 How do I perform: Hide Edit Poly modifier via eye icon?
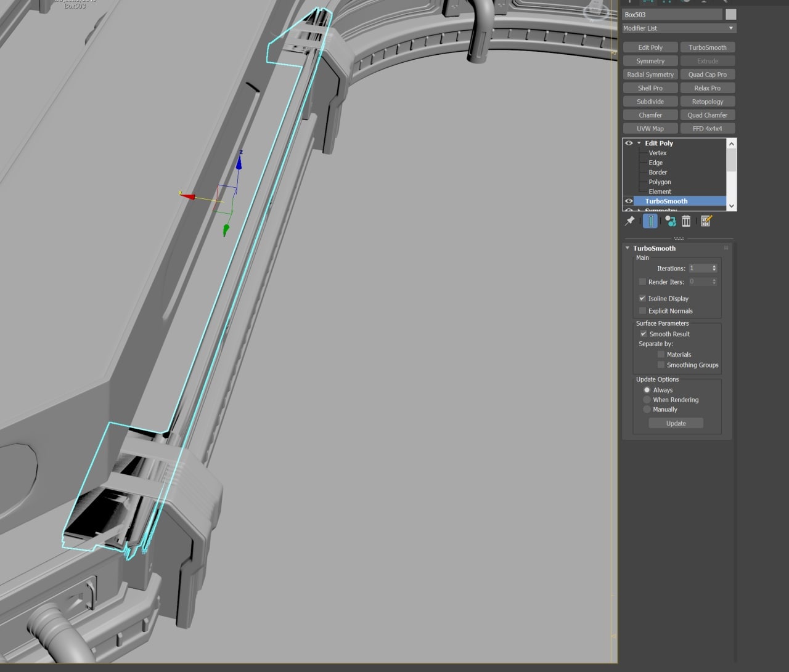[x=629, y=143]
